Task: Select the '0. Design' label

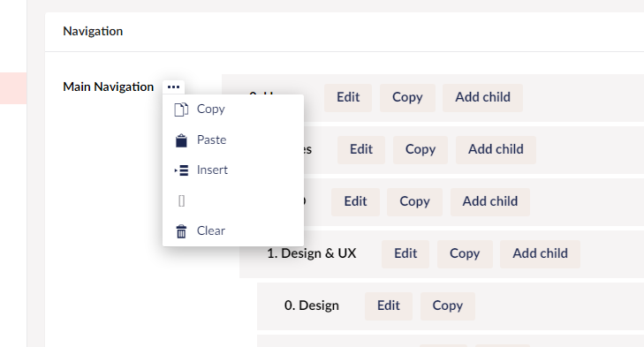Action: 311,306
